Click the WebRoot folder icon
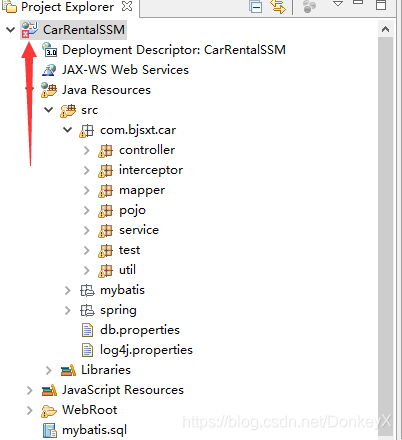Screen dimensions: 402x440 pyautogui.click(x=49, y=411)
